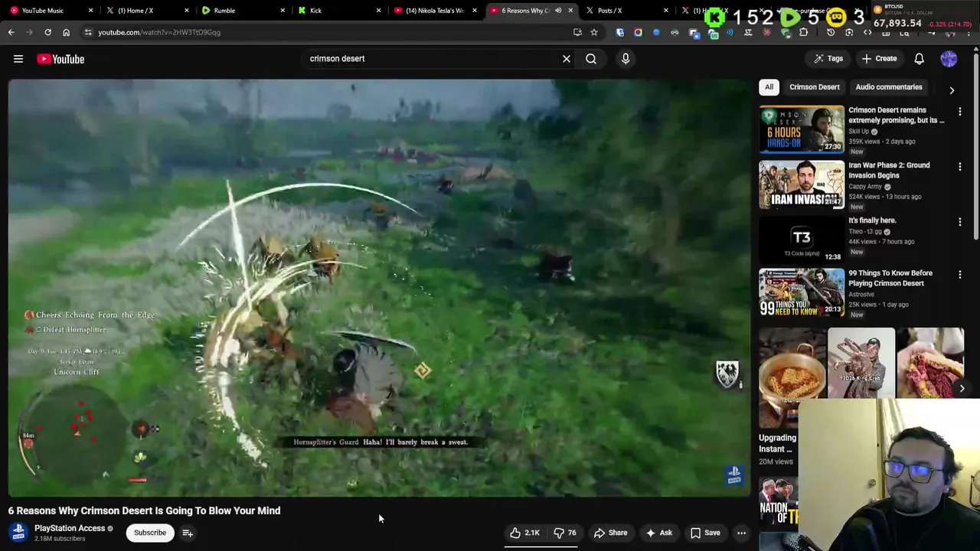Screen dimensions: 980x551
Task: Go back in browser history
Action: (x=11, y=32)
